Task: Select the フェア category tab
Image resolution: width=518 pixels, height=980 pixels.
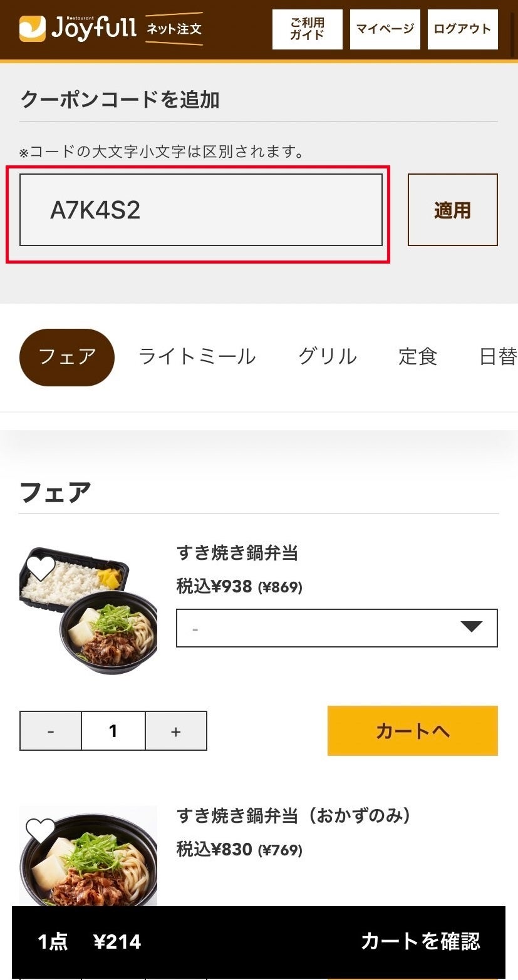Action: click(x=67, y=357)
